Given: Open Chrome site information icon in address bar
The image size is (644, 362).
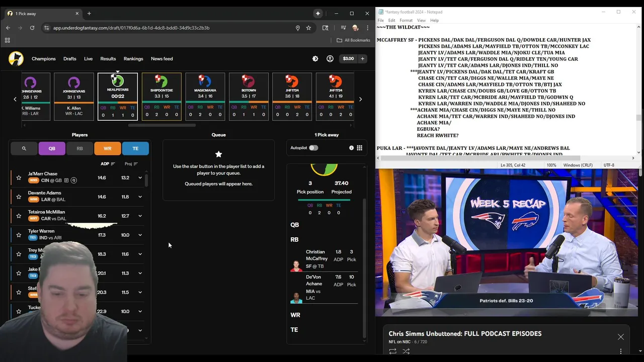Looking at the screenshot, I should [x=46, y=28].
